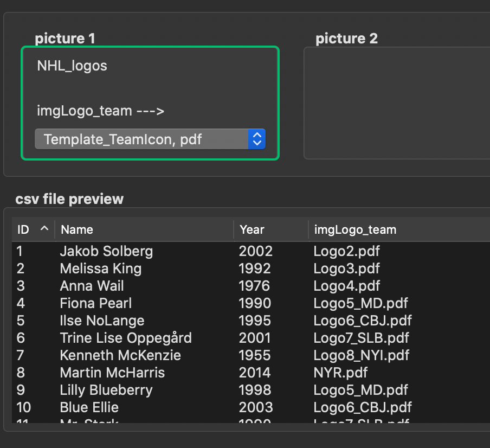Select the Fiona Pearl row
The height and width of the screenshot is (448, 490).
(251, 303)
